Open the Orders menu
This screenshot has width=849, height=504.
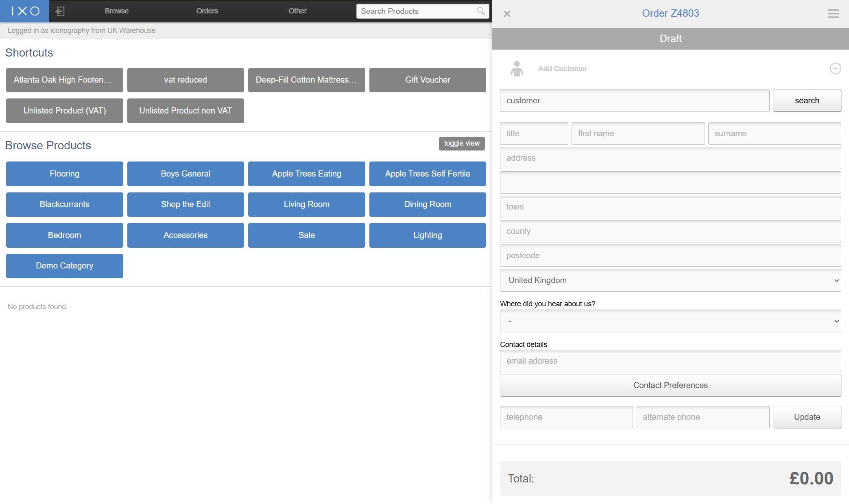207,11
